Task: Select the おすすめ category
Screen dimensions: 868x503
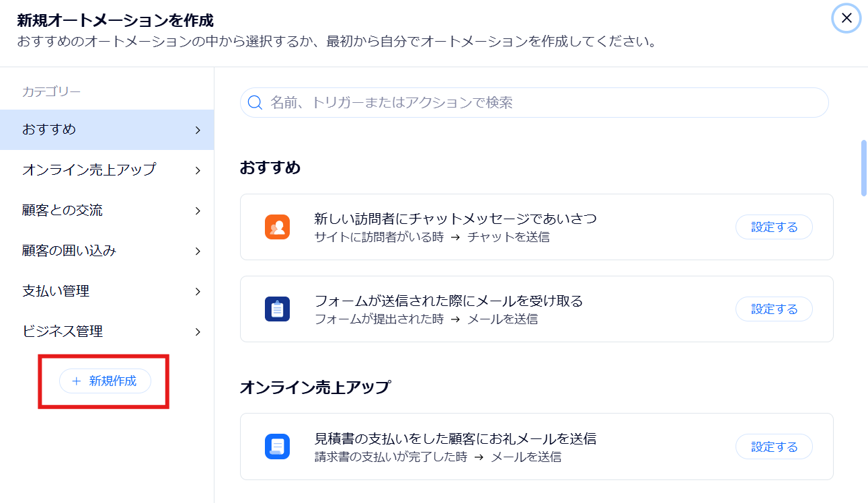Action: click(x=49, y=129)
